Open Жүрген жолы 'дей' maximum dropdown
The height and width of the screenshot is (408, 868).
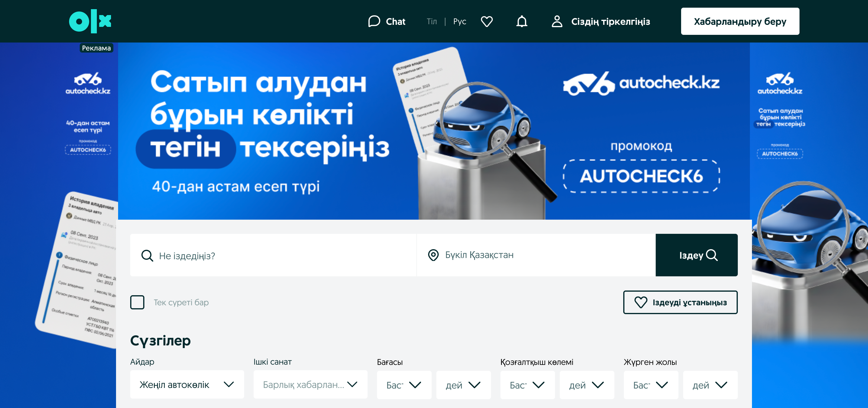[x=710, y=385]
